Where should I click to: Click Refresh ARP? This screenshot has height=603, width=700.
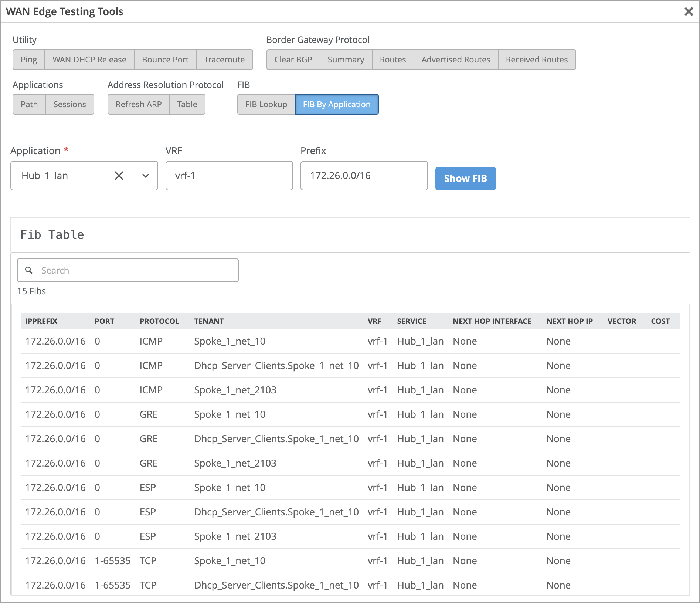[x=138, y=104]
